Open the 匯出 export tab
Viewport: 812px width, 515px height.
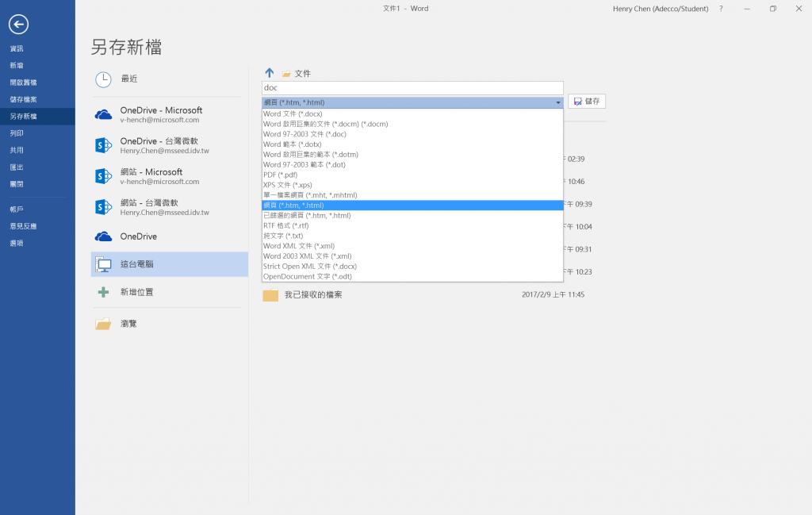[x=37, y=167]
